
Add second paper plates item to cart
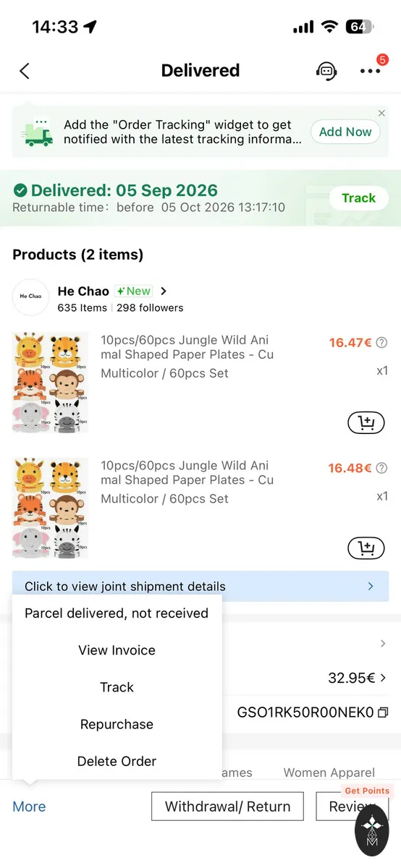(x=366, y=548)
